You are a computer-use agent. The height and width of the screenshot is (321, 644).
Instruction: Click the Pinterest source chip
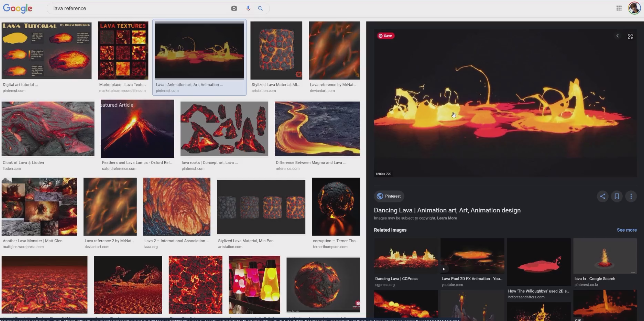(x=389, y=196)
